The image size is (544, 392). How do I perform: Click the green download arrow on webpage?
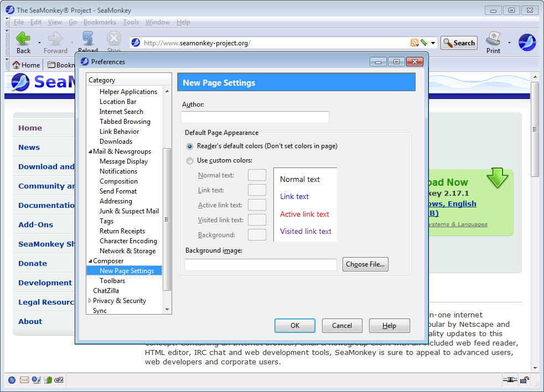coord(497,178)
